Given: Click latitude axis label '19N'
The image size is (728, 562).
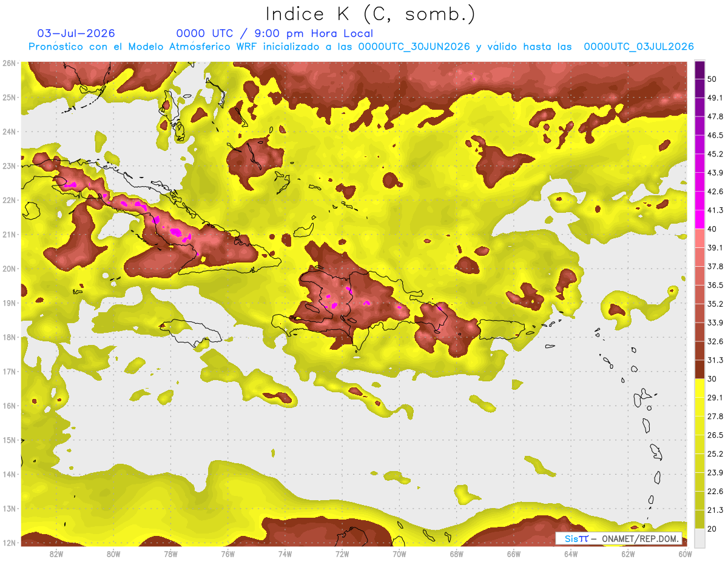Looking at the screenshot, I should tap(9, 303).
